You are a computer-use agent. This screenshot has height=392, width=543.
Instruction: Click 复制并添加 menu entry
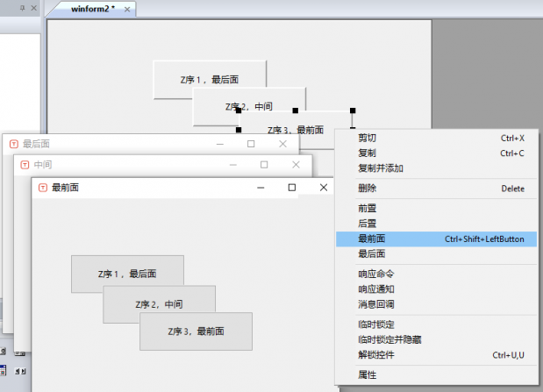click(x=436, y=168)
